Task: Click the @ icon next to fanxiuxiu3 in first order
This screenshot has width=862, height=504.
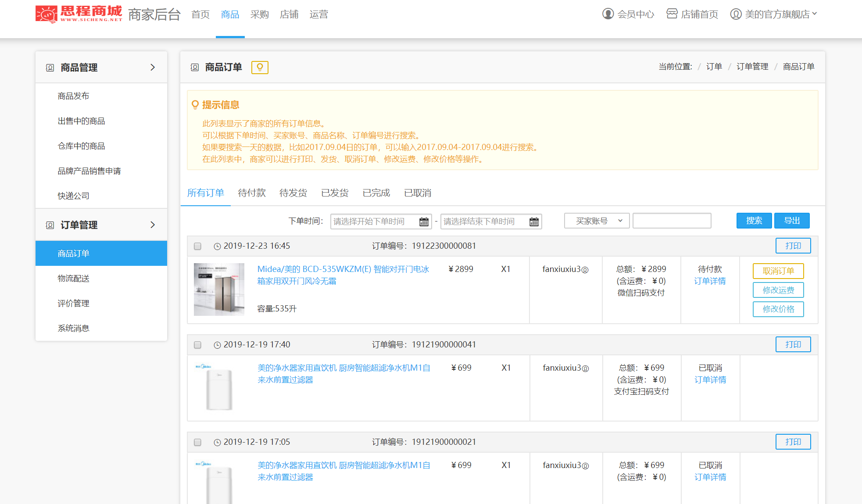Action: point(585,270)
